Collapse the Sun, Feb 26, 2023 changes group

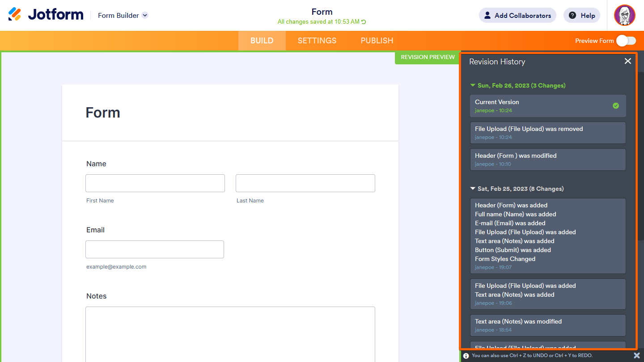(473, 85)
